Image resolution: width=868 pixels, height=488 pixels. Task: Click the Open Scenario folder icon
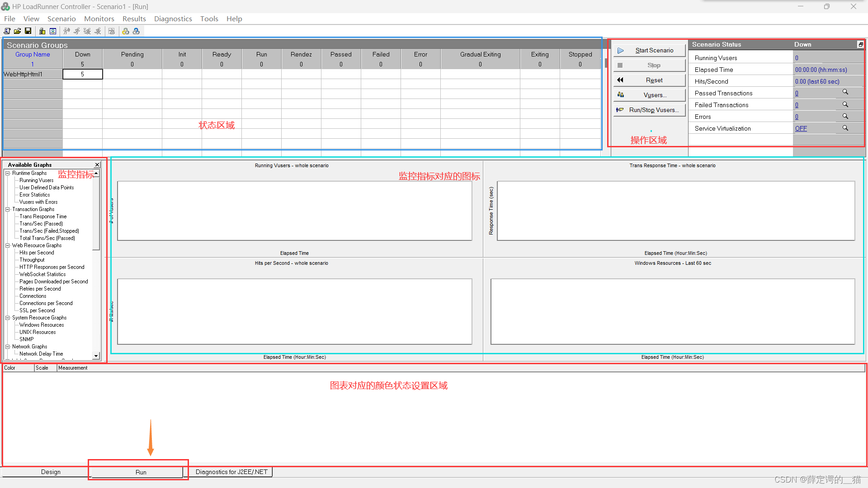pos(18,31)
